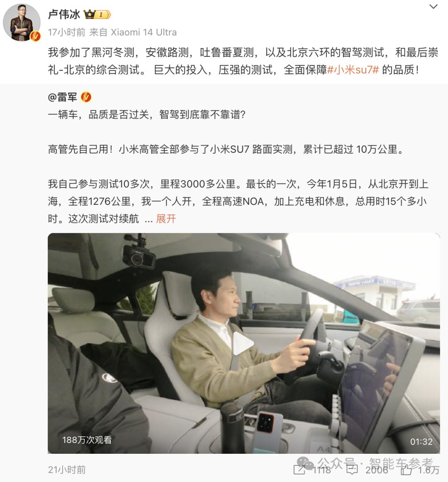Click the 卢伟冰 username
The width and height of the screenshot is (448, 482).
(x=64, y=14)
